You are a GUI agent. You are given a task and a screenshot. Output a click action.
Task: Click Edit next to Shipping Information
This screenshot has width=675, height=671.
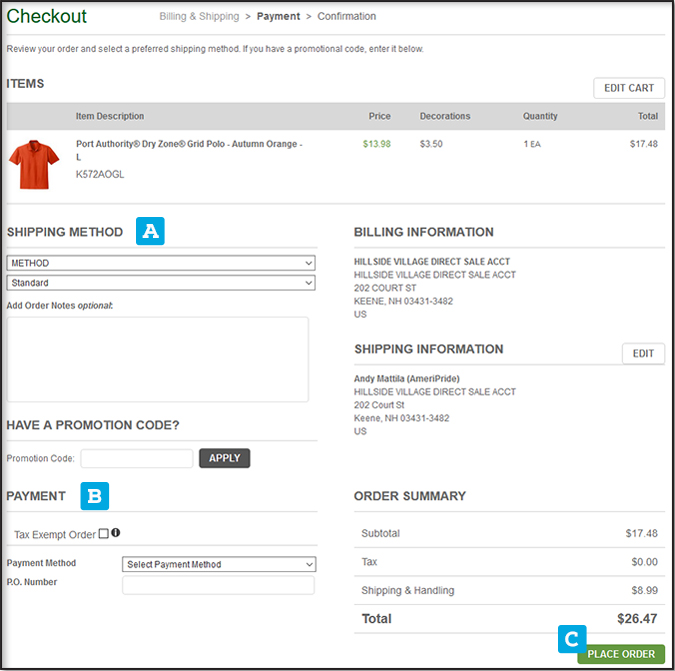tap(643, 353)
